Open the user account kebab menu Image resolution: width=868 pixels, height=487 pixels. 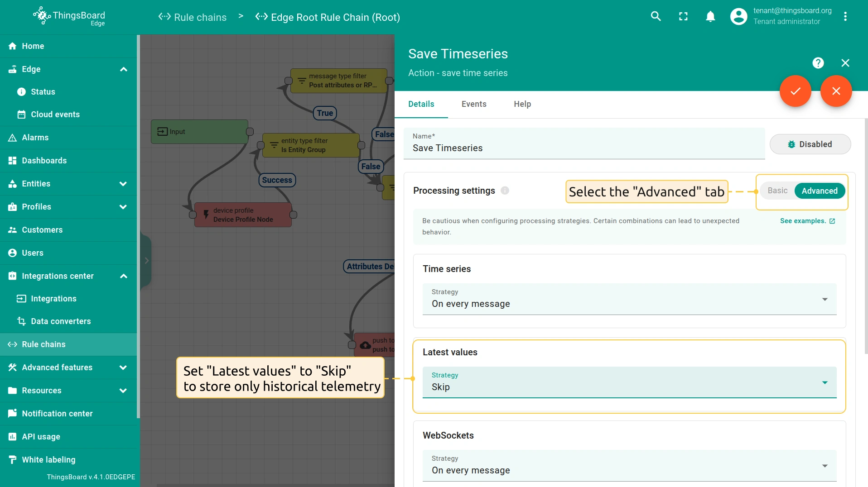pos(845,17)
